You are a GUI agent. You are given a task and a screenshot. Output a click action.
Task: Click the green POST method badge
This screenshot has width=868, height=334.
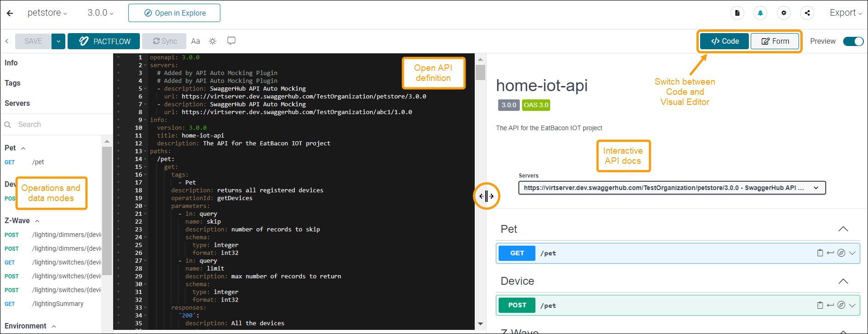[517, 305]
